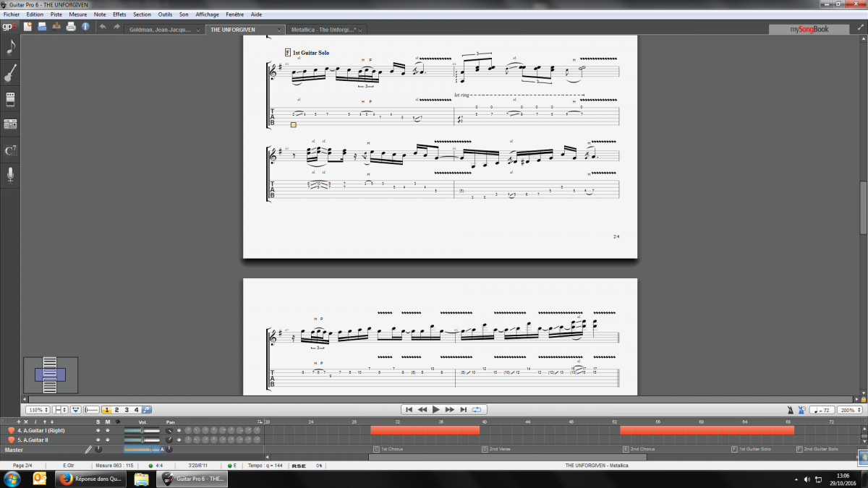Rewind one bar
This screenshot has height=488, width=868.
[422, 409]
